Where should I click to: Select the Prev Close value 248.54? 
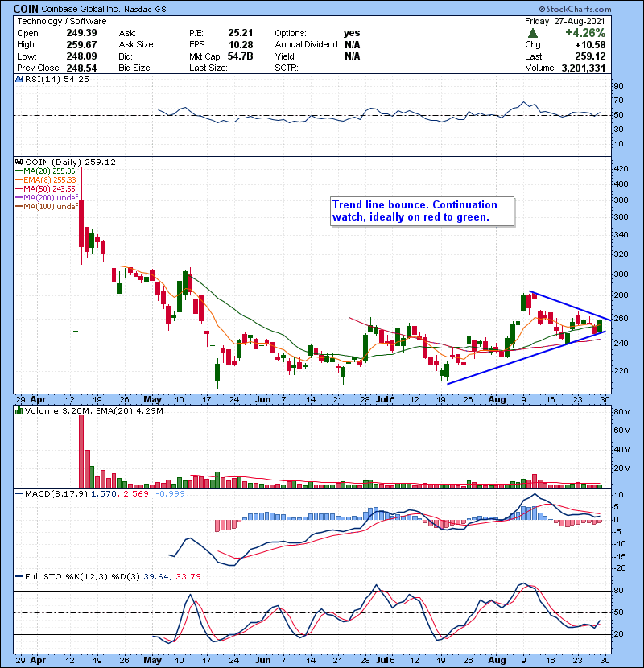(x=81, y=68)
